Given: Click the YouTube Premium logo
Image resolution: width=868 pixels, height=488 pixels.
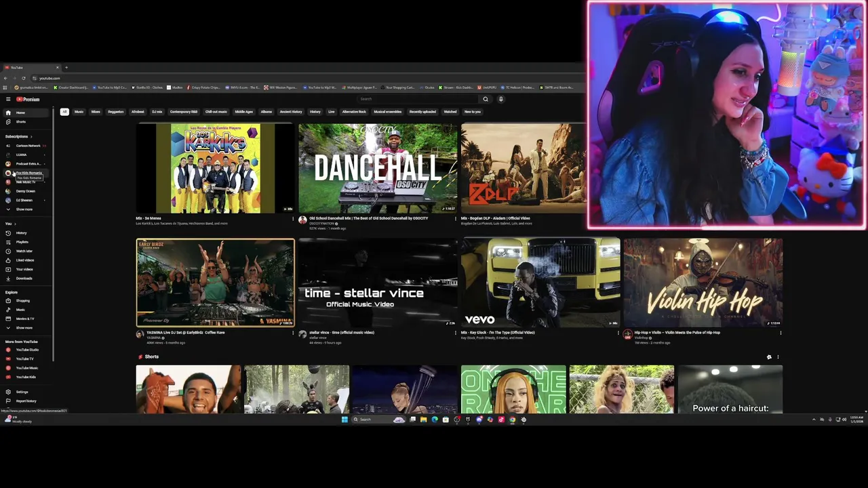Looking at the screenshot, I should 28,99.
